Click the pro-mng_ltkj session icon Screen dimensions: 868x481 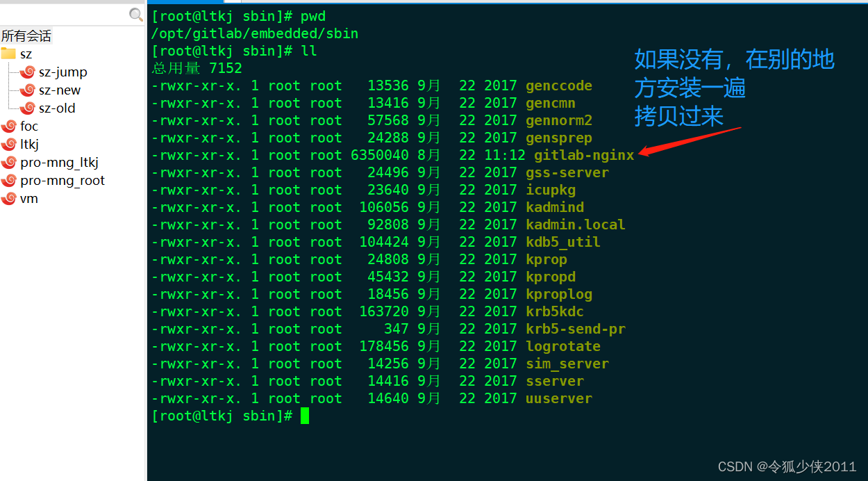10,162
